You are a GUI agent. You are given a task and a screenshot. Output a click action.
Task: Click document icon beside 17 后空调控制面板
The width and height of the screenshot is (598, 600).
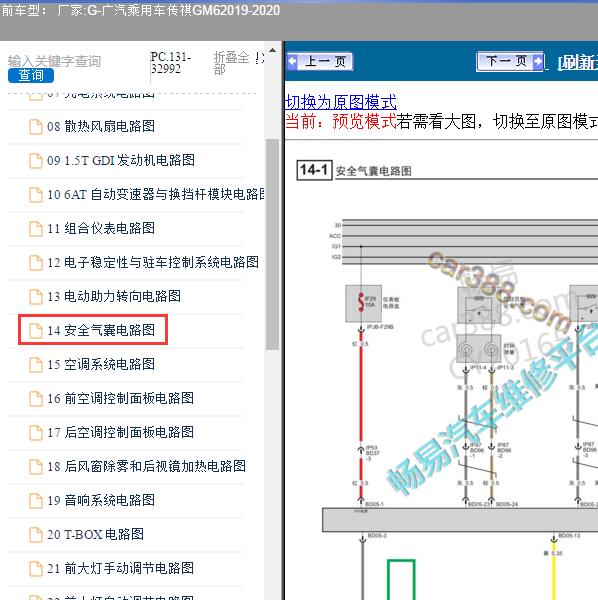(36, 433)
